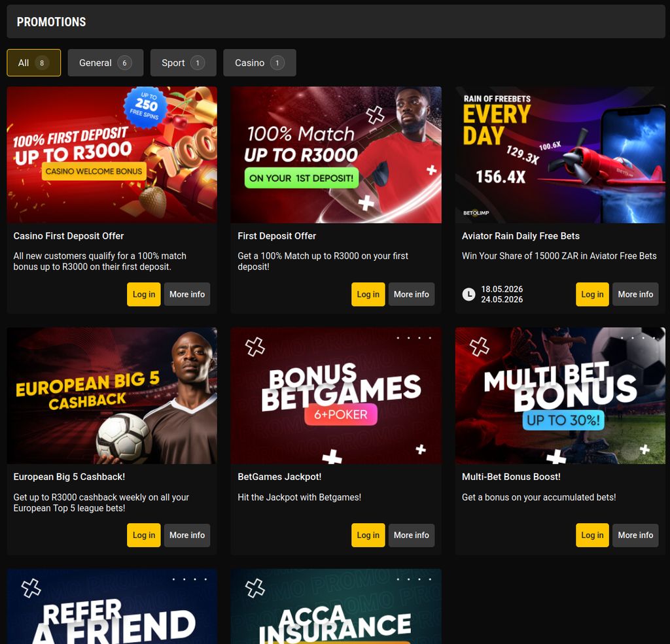Click the Aviator Rain Daily Free Bets title
Image resolution: width=670 pixels, height=644 pixels.
[x=520, y=236]
